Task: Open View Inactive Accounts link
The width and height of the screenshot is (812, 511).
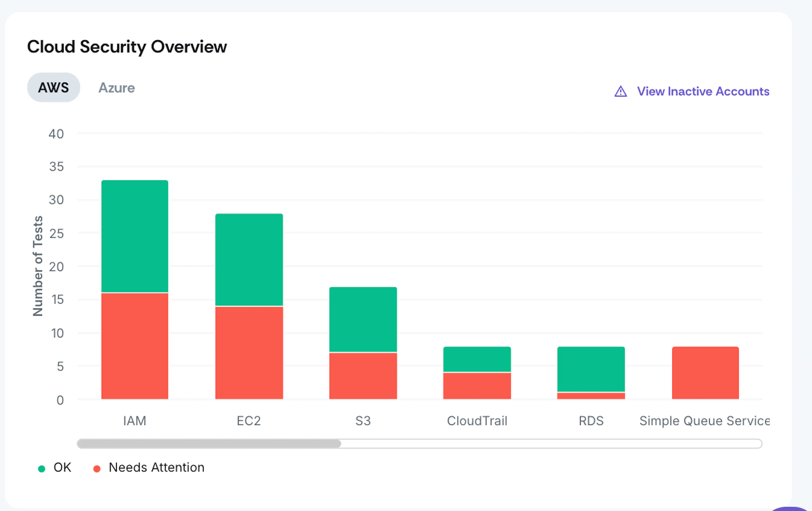Action: click(x=703, y=91)
